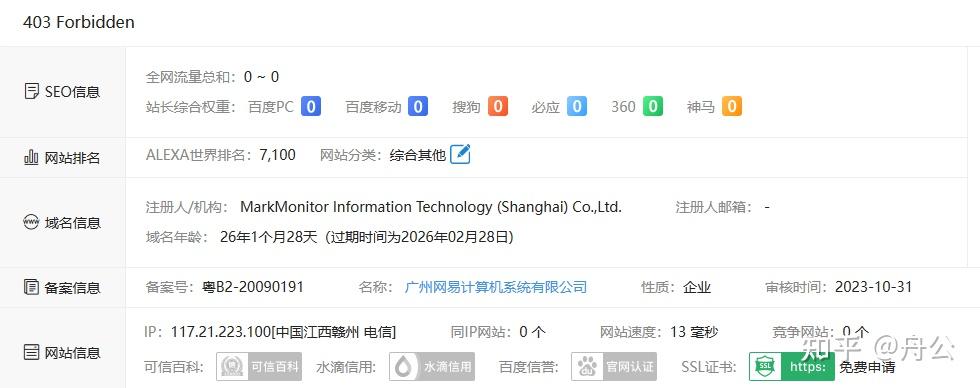Click the 可信百科 certification badge
Image resolution: width=980 pixels, height=388 pixels.
[259, 367]
